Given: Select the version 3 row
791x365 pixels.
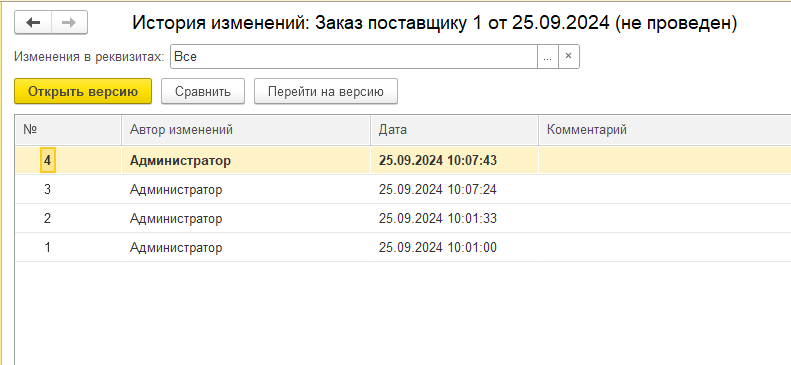Looking at the screenshot, I should [x=403, y=190].
